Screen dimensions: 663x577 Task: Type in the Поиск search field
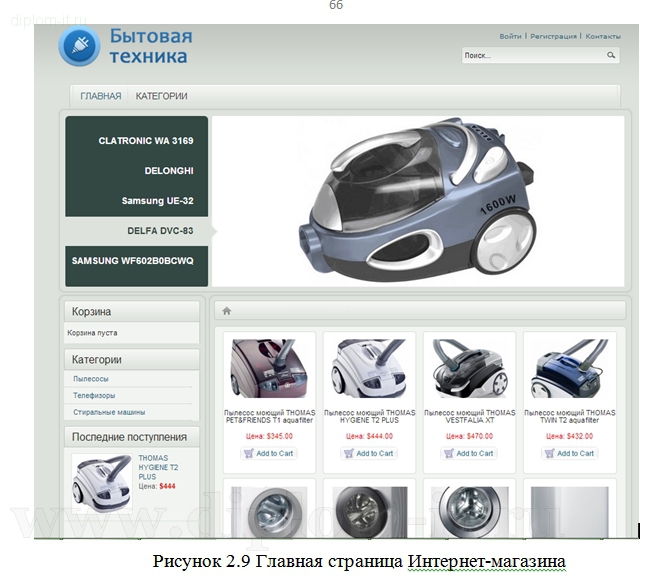point(532,56)
